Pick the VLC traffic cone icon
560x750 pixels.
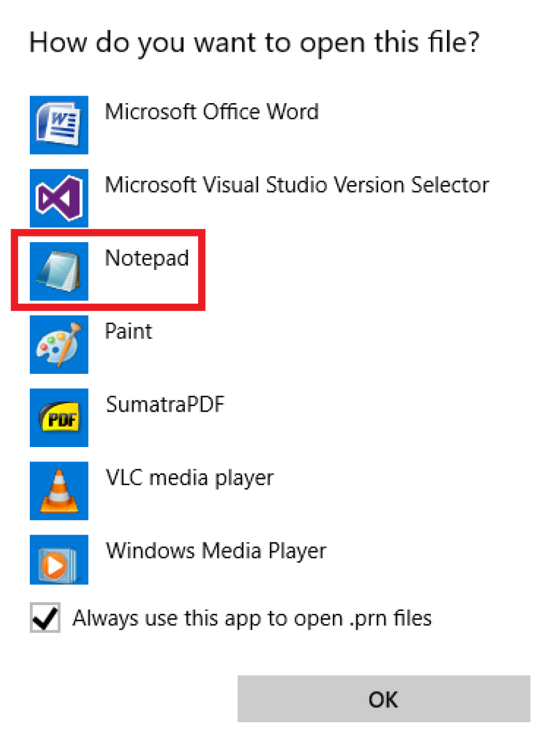[59, 491]
